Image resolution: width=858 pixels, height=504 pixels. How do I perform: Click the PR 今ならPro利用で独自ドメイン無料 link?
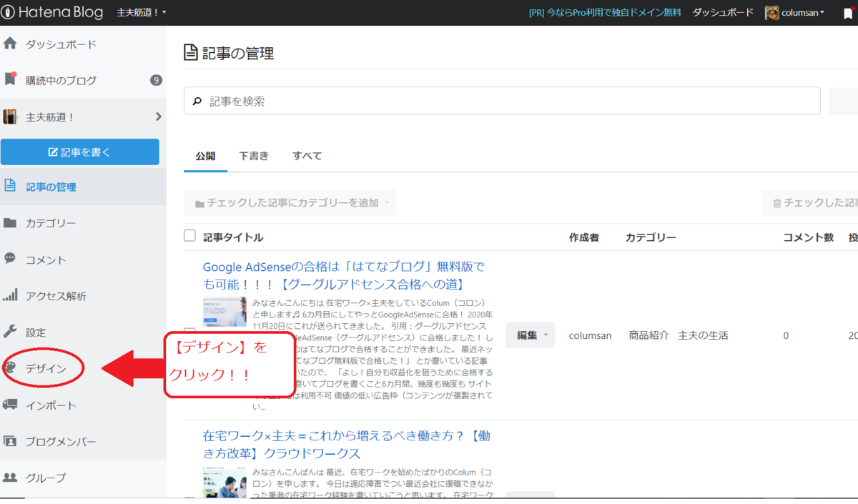coord(605,13)
